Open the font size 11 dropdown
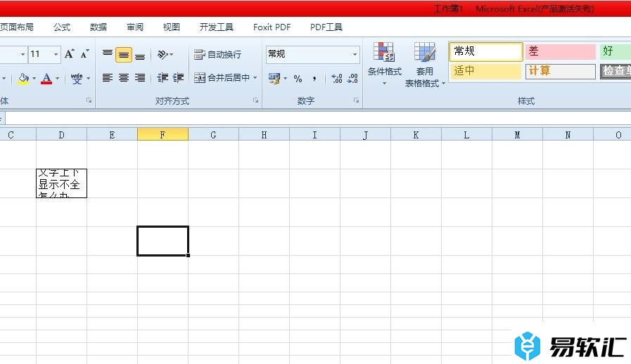The image size is (631, 364). (56, 54)
